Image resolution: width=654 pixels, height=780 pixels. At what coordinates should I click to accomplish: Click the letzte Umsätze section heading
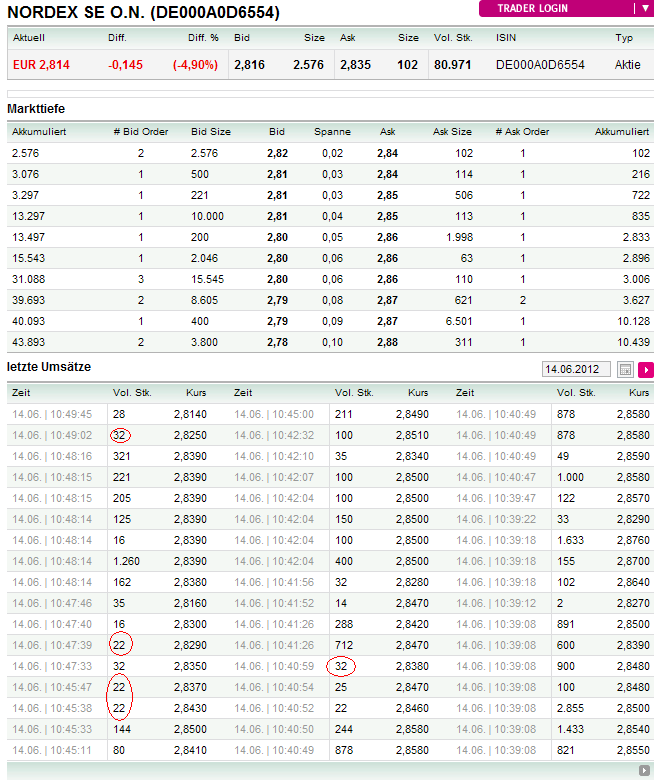coord(49,367)
